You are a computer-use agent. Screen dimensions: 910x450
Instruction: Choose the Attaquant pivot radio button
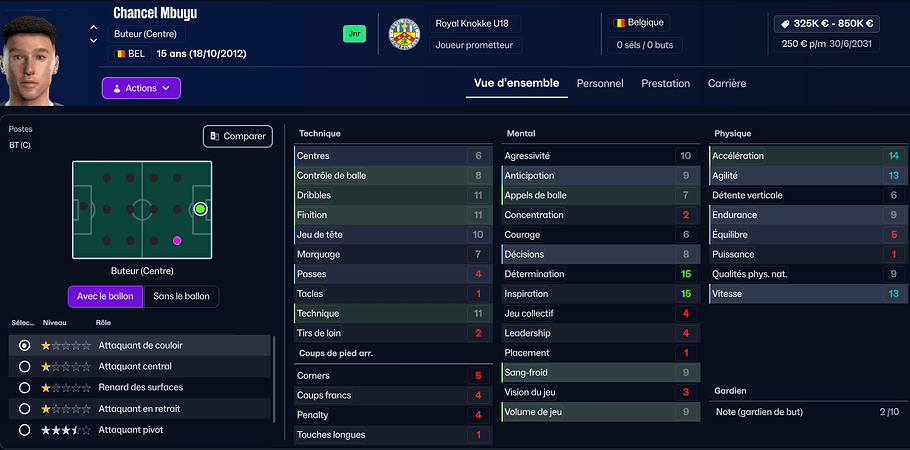click(25, 430)
